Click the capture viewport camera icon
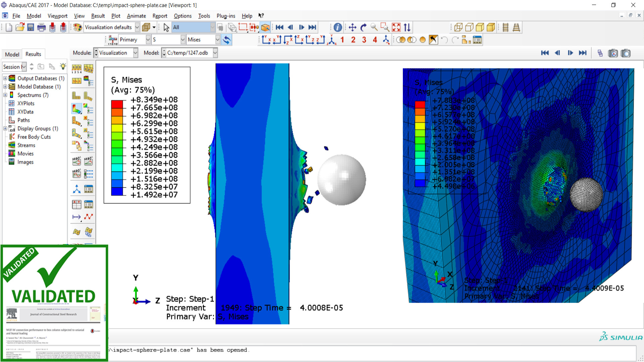Viewport: 644px width, 362px height. pos(626,53)
